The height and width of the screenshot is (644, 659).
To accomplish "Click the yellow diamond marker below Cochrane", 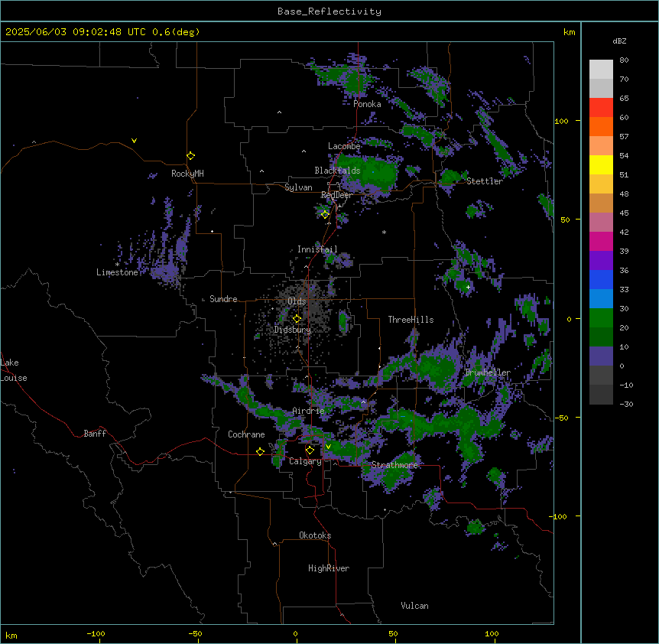I will coord(260,451).
